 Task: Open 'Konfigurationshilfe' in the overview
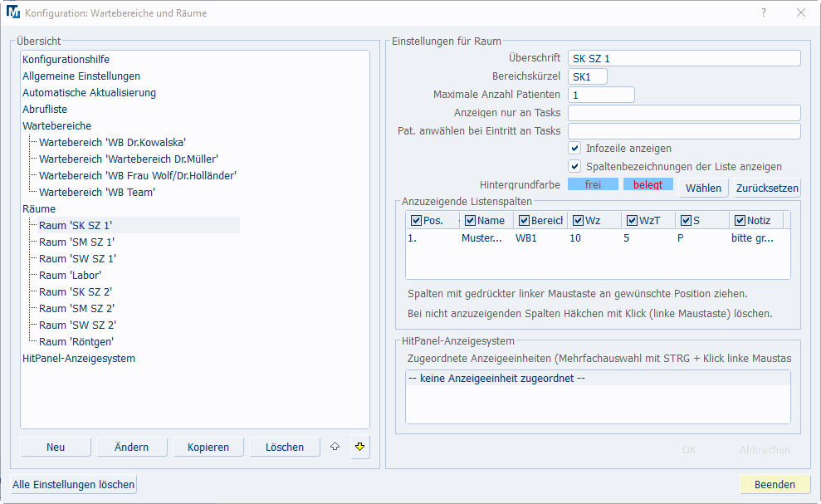(66, 60)
